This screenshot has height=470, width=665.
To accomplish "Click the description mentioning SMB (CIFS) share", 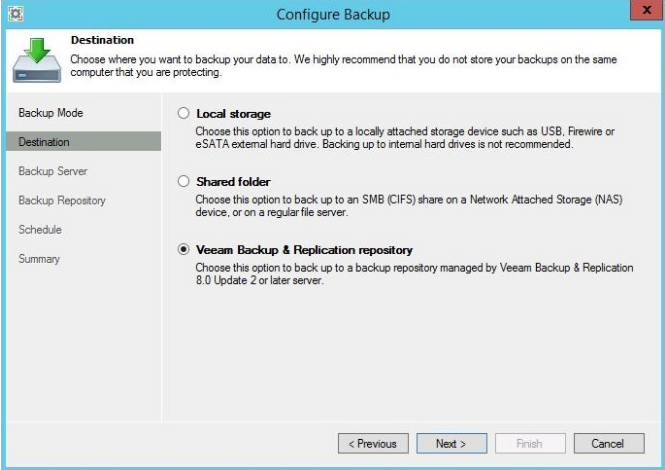I will 409,206.
